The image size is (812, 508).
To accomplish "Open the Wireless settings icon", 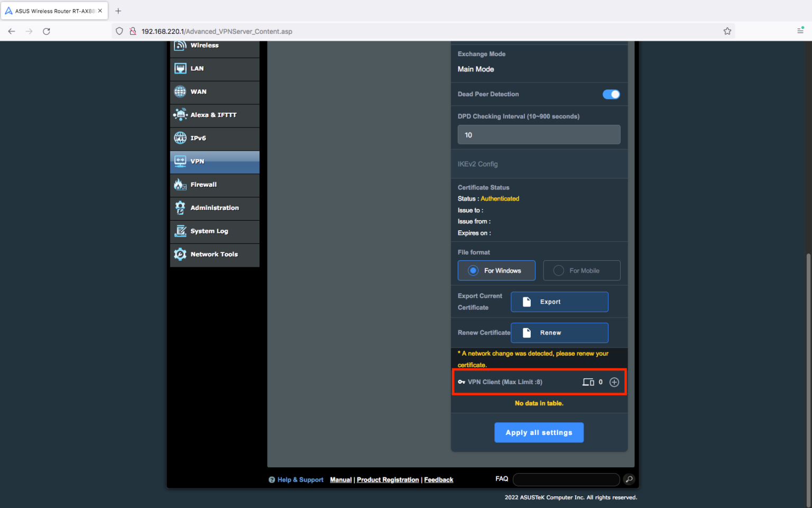I will pos(180,45).
